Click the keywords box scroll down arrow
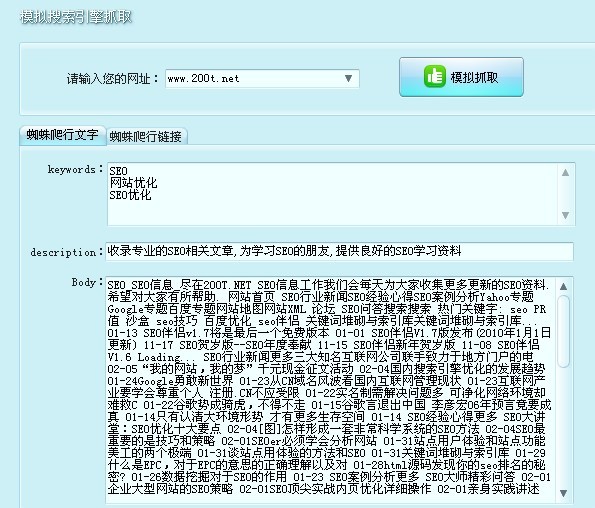The height and width of the screenshot is (508, 595). point(565,215)
